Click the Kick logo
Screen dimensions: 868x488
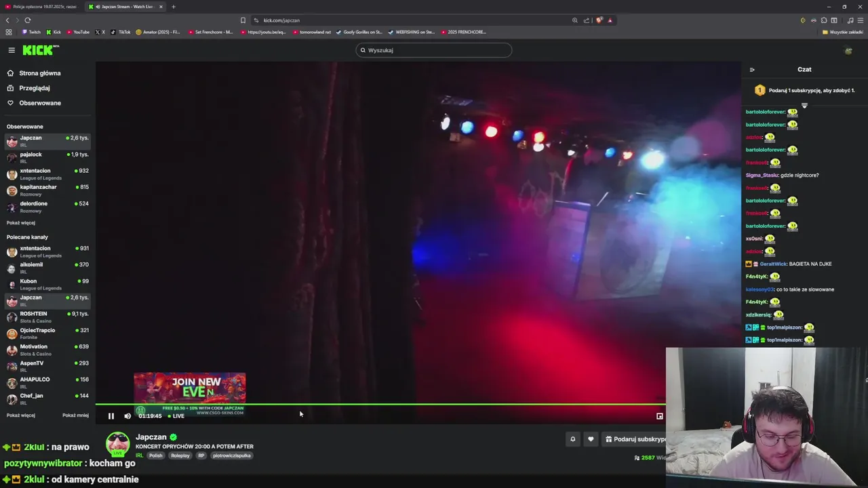(x=40, y=50)
